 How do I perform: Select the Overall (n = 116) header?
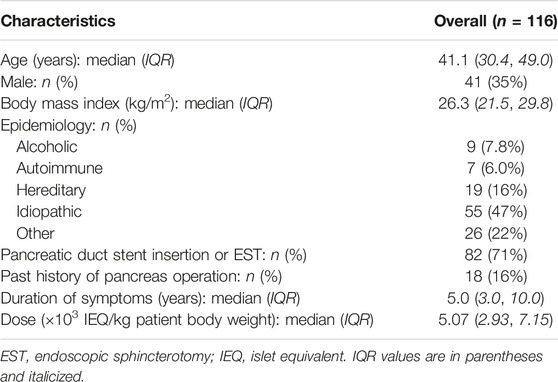click(x=495, y=21)
